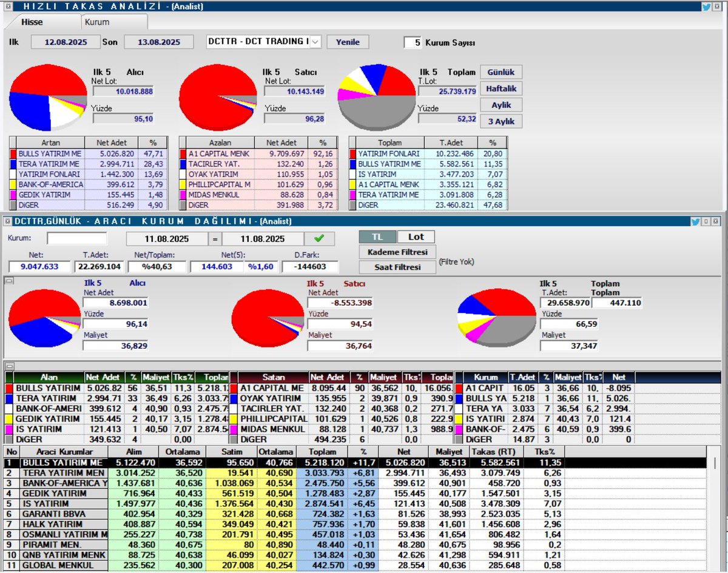Click the Ilk date field 12.08.2025
The image size is (728, 573).
67,42
